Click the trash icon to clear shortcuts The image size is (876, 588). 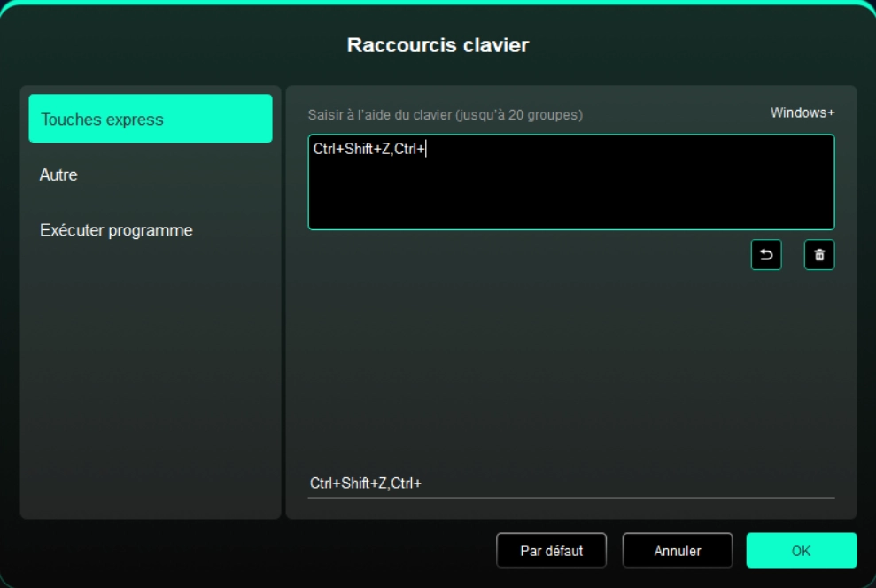click(x=819, y=255)
